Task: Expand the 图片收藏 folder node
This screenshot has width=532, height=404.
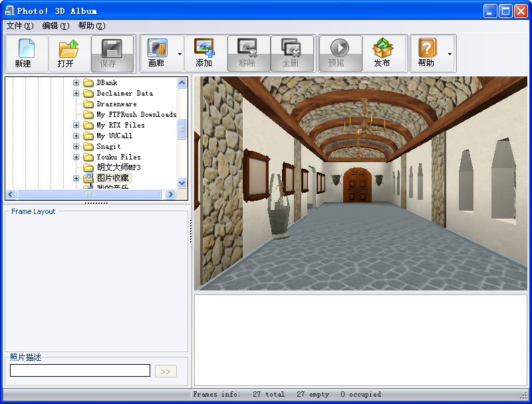Action: [x=76, y=178]
